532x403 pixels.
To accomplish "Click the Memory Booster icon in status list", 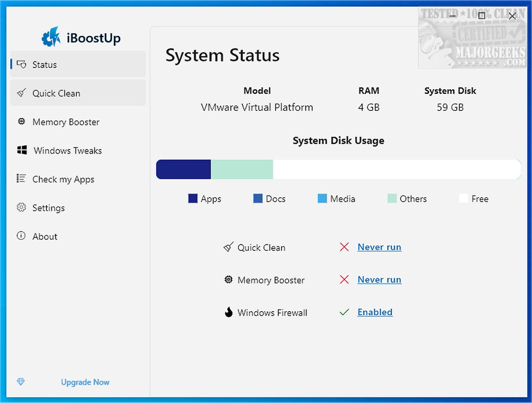I will point(228,280).
